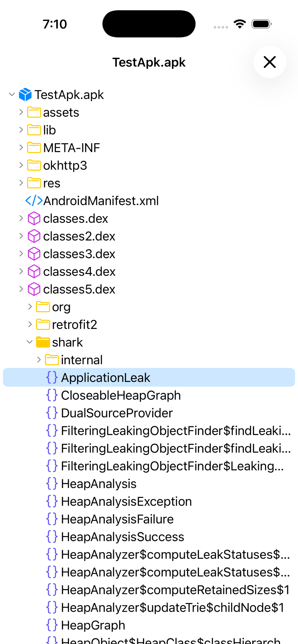Screen dimensions: 298x644
Task: Collapse the shark folder chevron
Action: (30, 342)
